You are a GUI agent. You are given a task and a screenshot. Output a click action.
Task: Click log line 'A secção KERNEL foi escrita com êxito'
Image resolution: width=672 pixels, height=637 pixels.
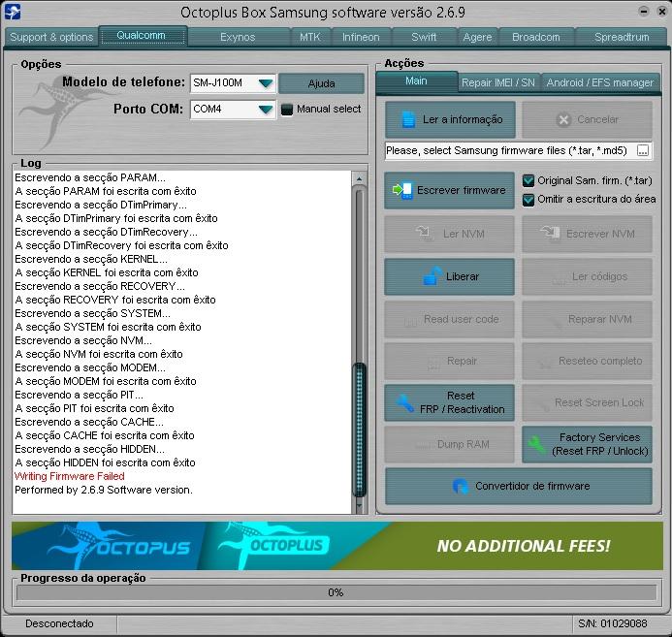[107, 272]
